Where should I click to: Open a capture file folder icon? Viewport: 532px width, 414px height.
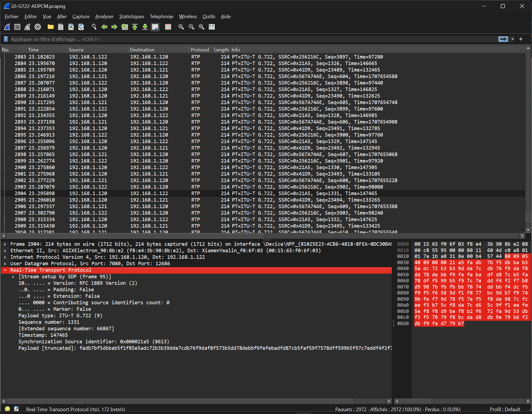(50, 27)
